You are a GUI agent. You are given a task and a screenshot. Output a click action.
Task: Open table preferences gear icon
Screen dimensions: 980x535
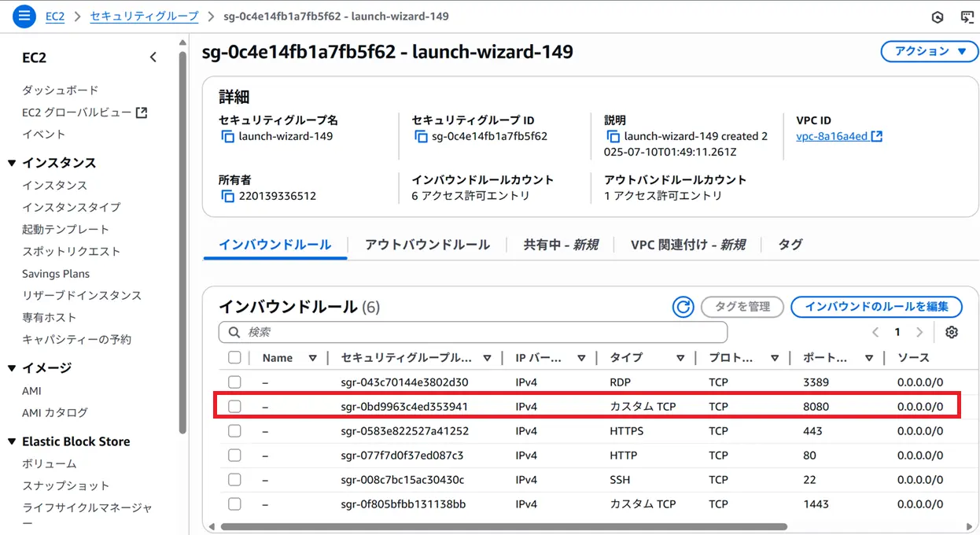(x=952, y=332)
